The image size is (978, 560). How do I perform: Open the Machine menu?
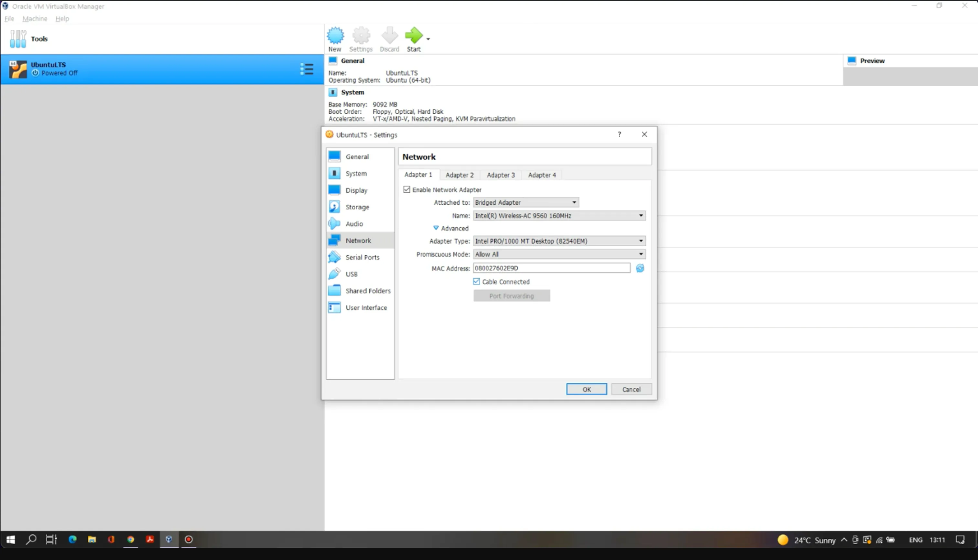pos(35,18)
